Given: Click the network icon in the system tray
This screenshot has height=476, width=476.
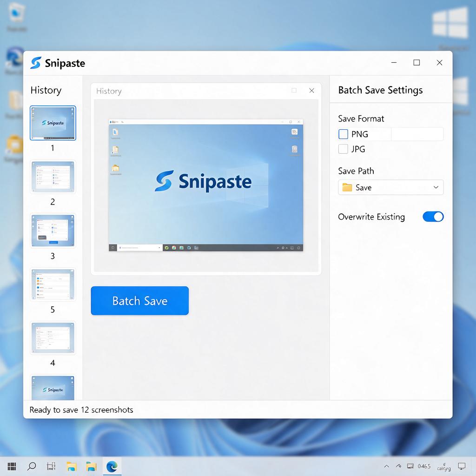Looking at the screenshot, I should 398,466.
